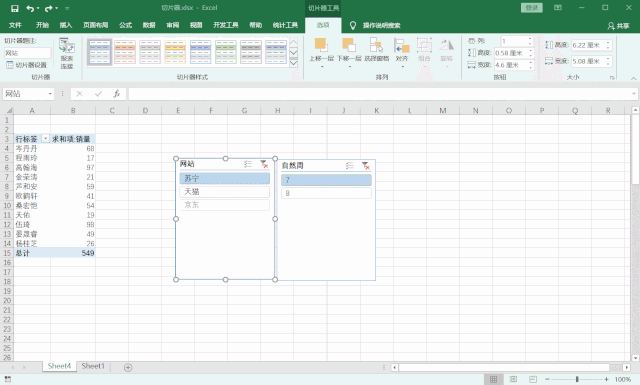This screenshot has width=640, height=385.
Task: Apply the first blue slicer style
Action: (100, 51)
